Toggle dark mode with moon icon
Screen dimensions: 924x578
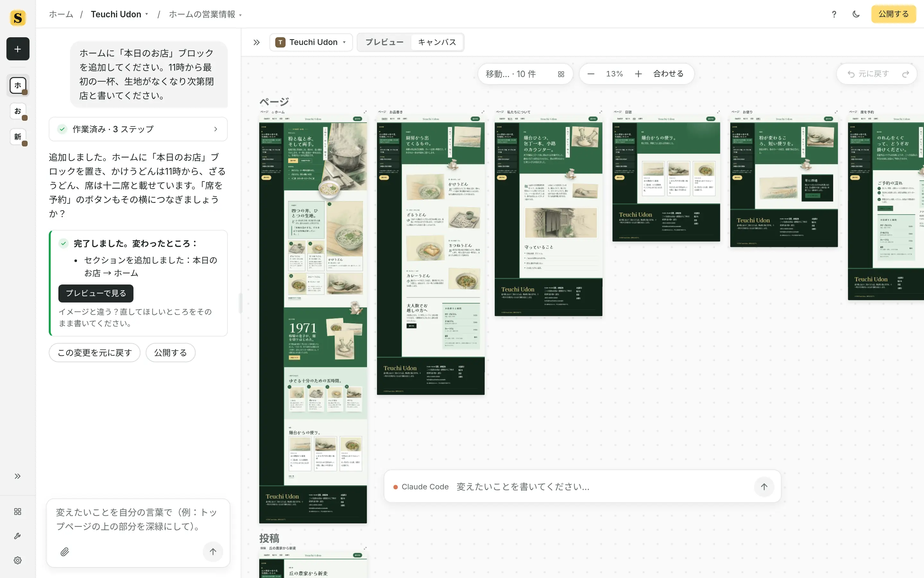click(856, 14)
